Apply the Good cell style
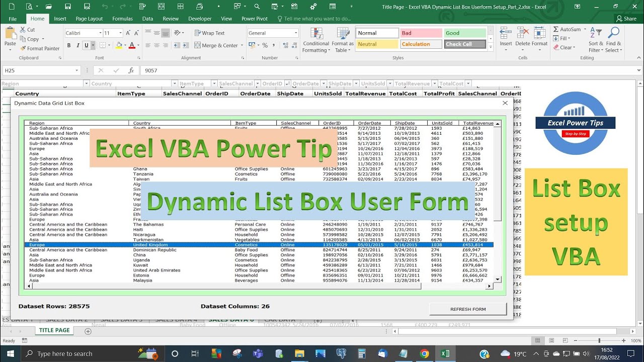 (465, 33)
